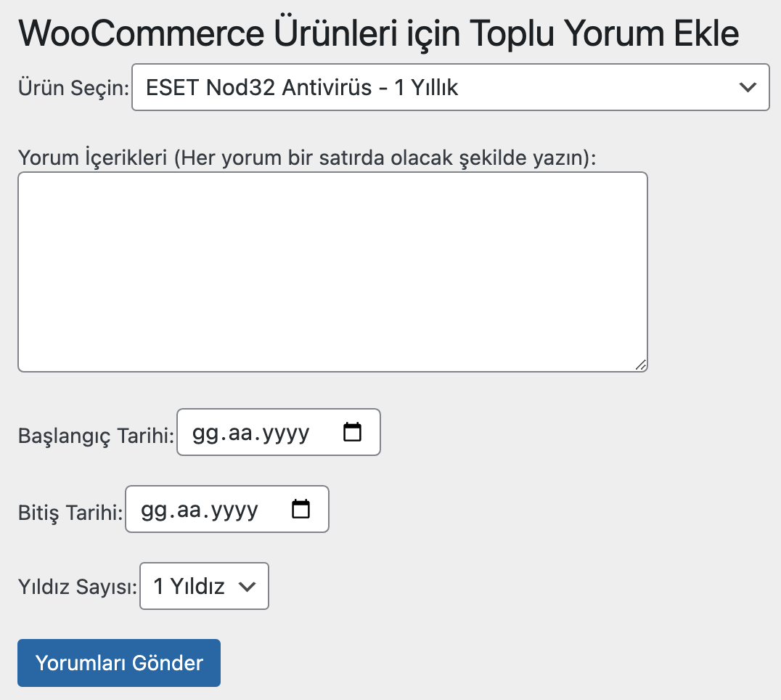Focus the Yorum İçerikleri comment text area
The height and width of the screenshot is (700, 781).
(x=332, y=272)
